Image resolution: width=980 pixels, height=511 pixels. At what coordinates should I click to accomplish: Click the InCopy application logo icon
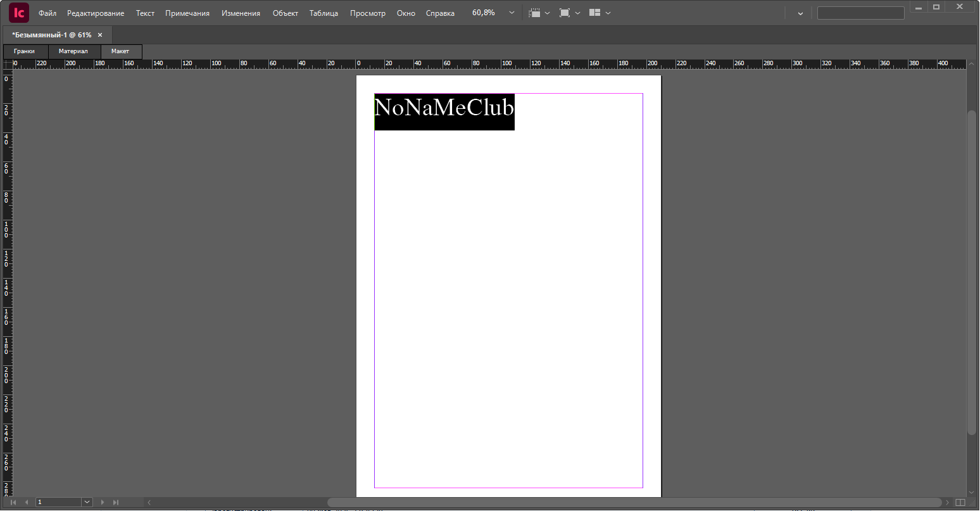point(19,13)
